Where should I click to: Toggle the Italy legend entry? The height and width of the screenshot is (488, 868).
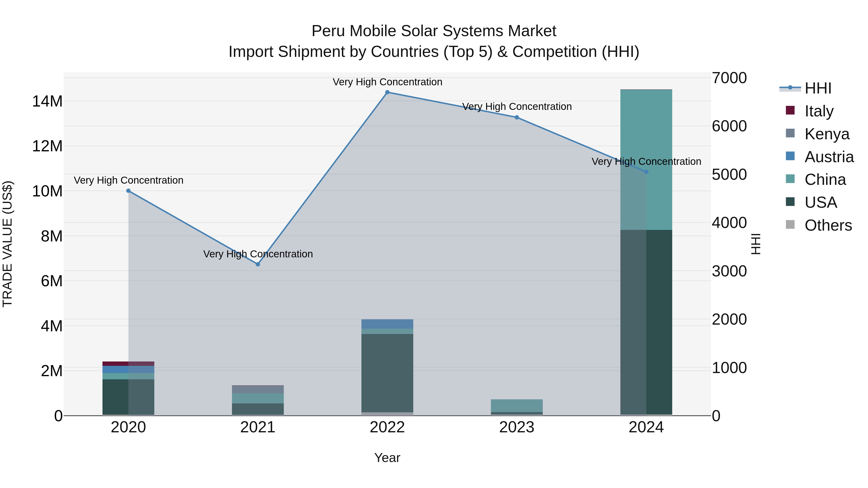810,111
